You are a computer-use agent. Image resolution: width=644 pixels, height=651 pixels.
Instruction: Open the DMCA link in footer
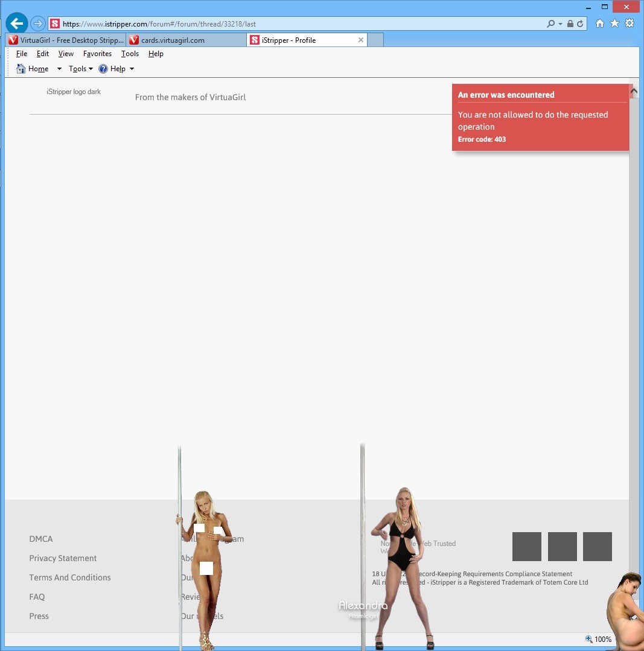point(41,539)
